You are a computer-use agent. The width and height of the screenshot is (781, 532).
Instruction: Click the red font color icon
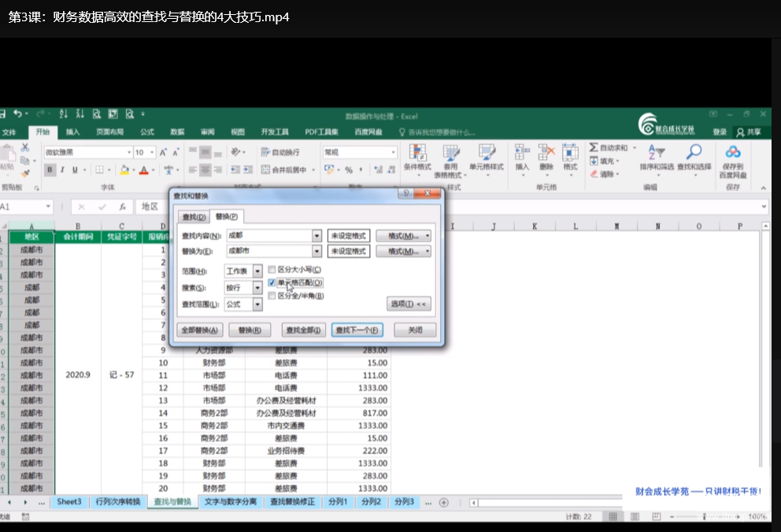point(144,170)
